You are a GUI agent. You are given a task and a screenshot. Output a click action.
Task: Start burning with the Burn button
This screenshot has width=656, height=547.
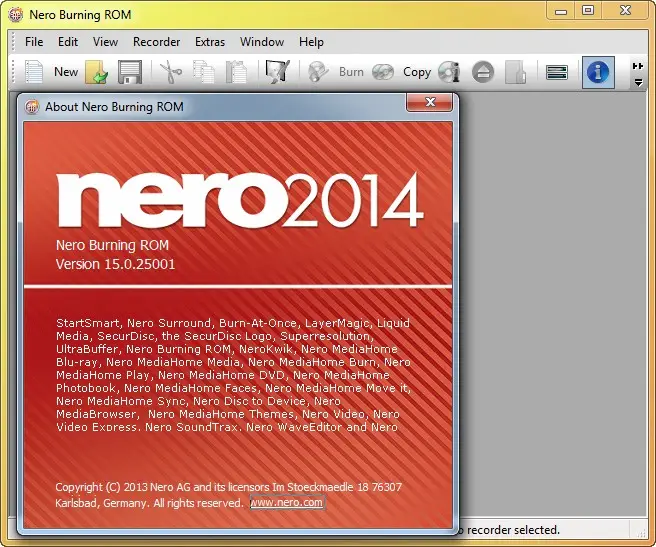click(x=336, y=72)
